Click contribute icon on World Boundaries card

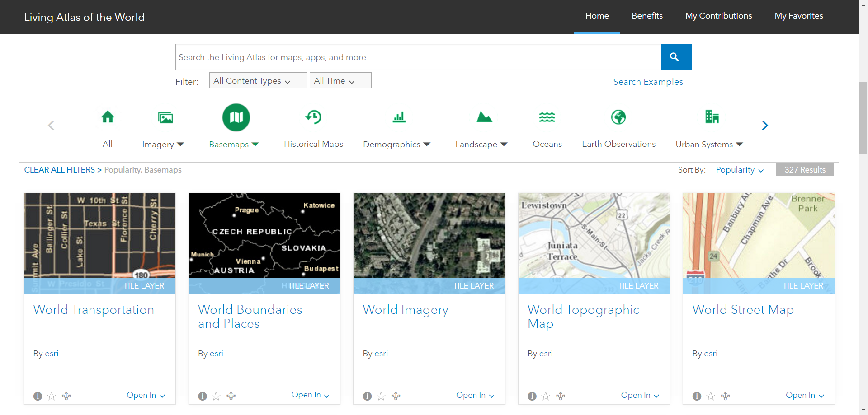(x=231, y=396)
